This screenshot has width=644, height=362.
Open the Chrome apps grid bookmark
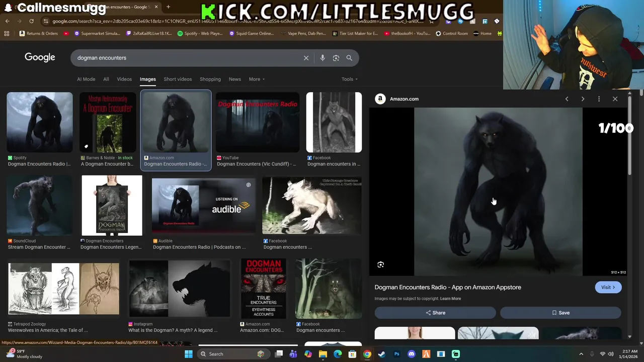tap(7, 34)
